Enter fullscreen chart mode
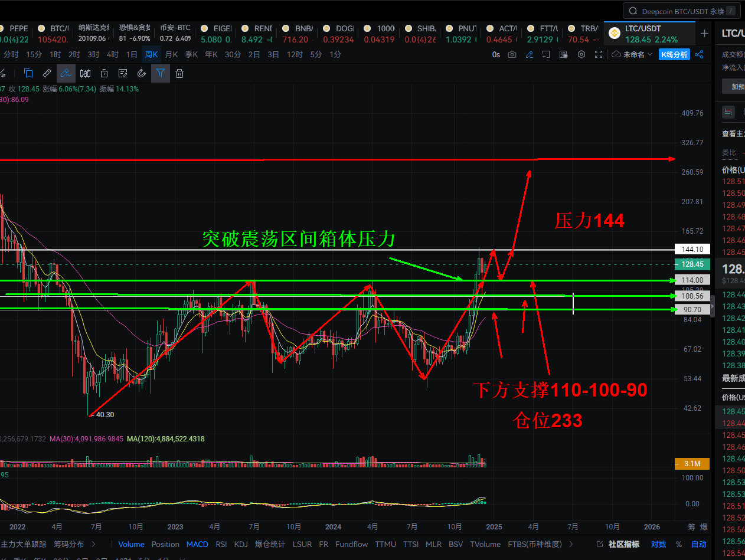Image resolution: width=745 pixels, height=560 pixels. coord(599,54)
